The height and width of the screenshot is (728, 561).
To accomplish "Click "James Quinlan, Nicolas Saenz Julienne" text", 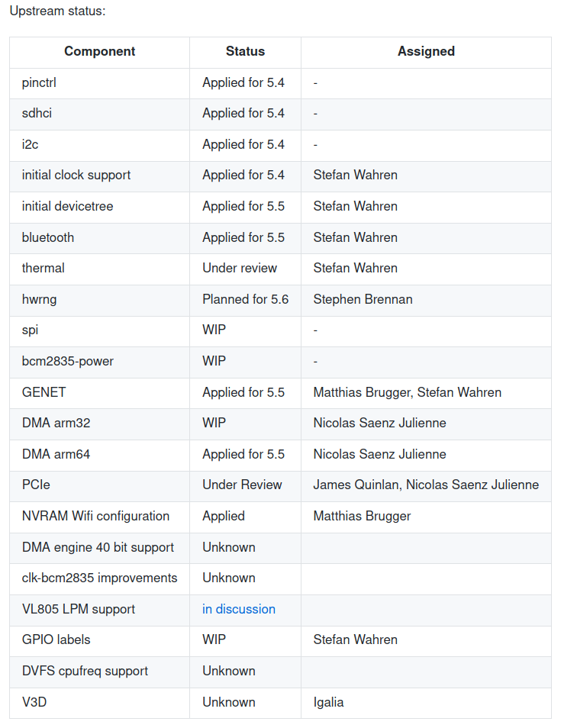I will click(x=426, y=485).
